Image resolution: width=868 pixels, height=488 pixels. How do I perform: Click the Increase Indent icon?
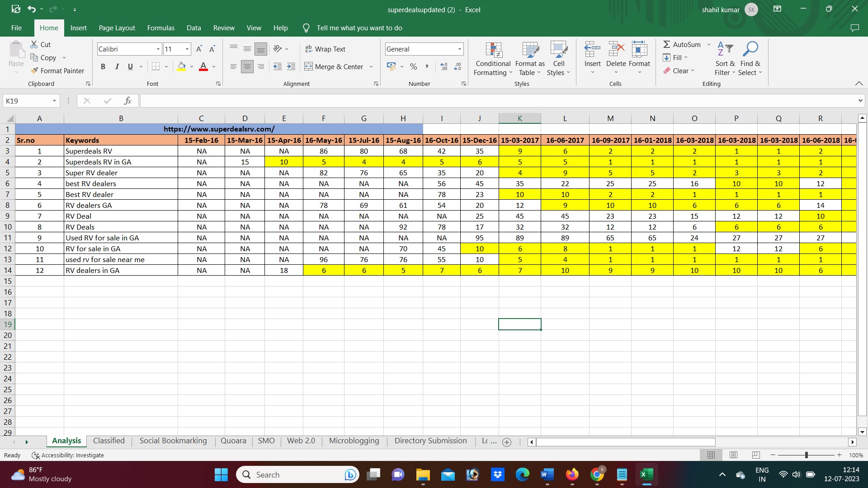point(291,66)
